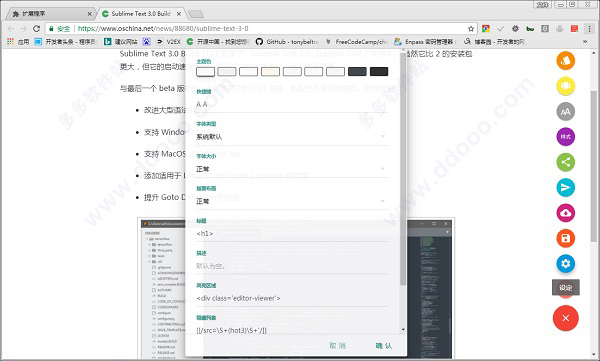
Task: Click the 描述 默认为空 input field
Action: coord(292,266)
